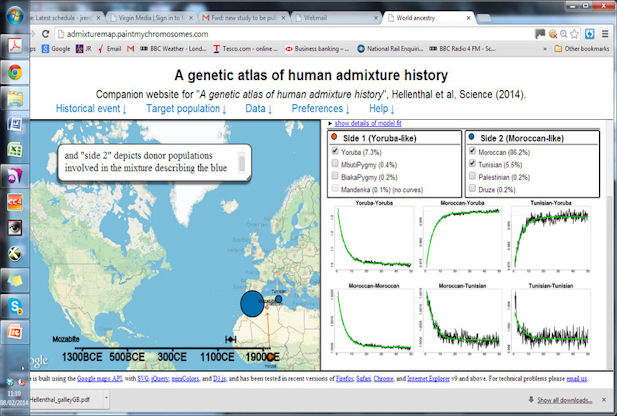Switch to the Fwd: new study Gmail tab
Screen dimensions: 617x416
pyautogui.click(x=243, y=18)
